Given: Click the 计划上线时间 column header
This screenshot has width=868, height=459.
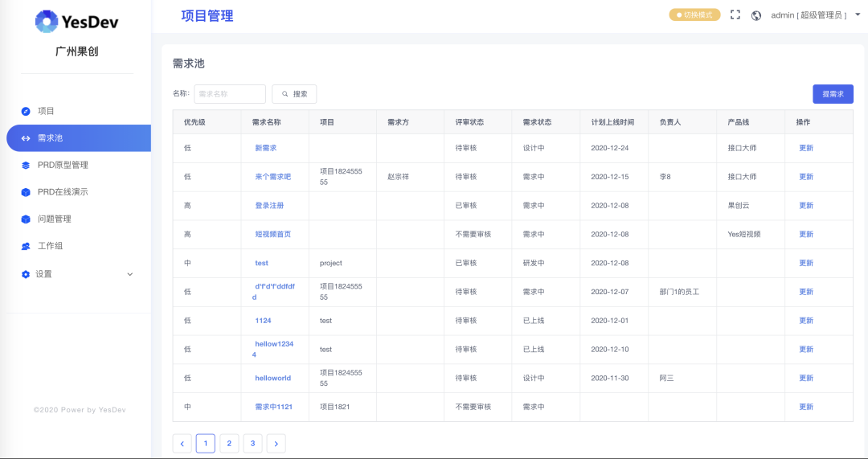Looking at the screenshot, I should (612, 122).
